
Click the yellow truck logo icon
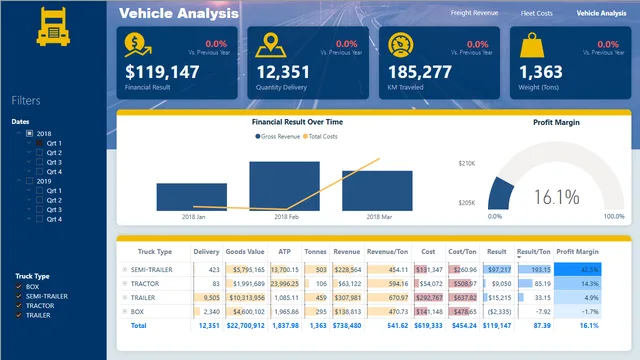point(53,27)
